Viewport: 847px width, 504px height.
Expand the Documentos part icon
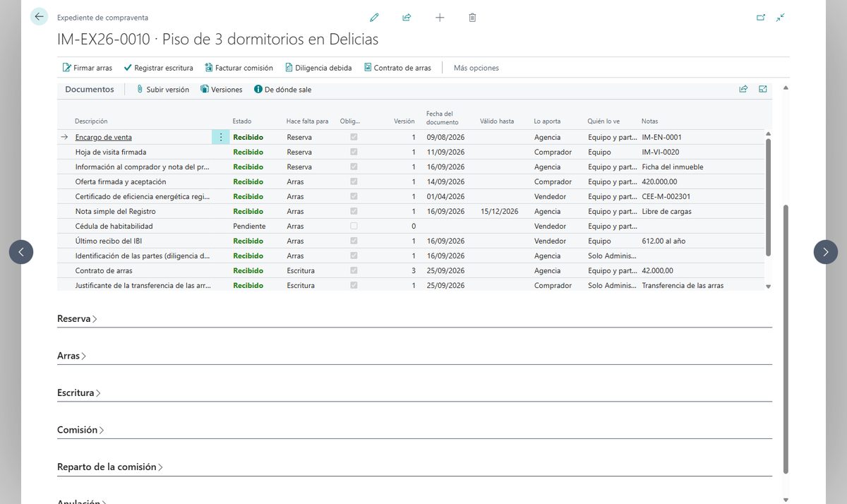click(763, 90)
